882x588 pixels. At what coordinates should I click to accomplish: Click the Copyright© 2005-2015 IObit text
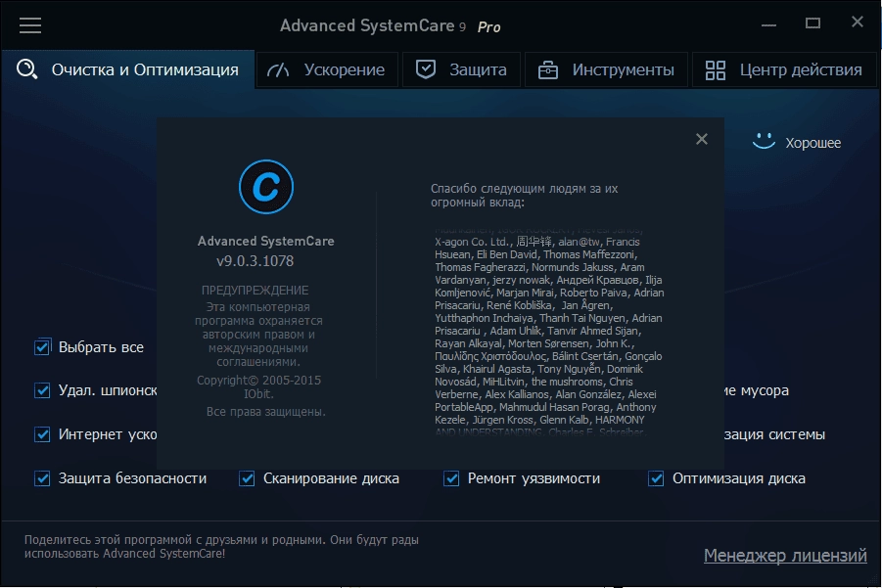[258, 386]
